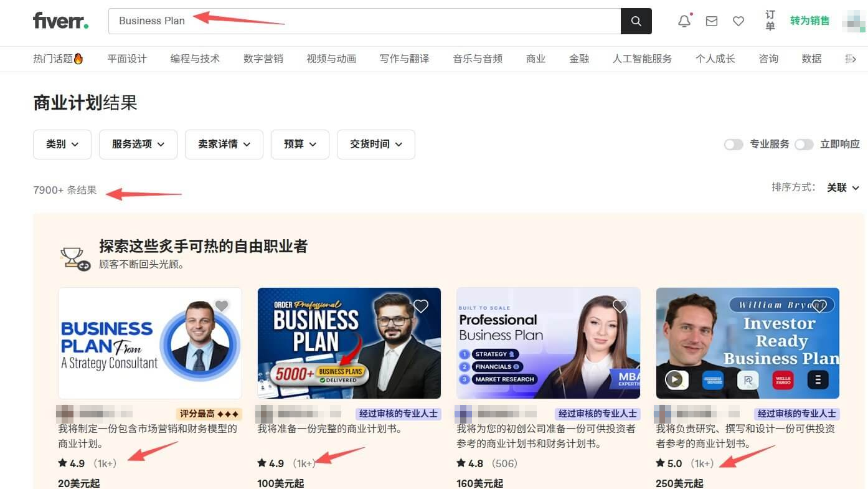Click the 转为销售 link
Screen dimensions: 868x489
pyautogui.click(x=810, y=21)
